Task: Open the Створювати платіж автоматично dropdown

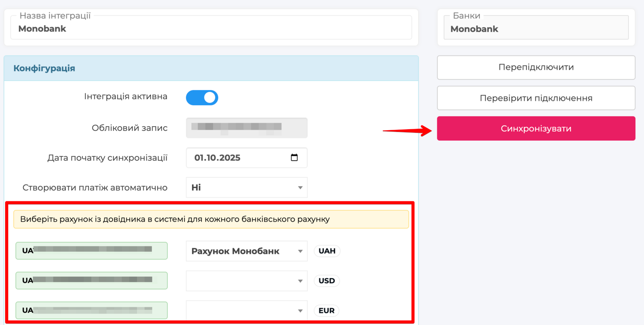Action: (246, 188)
